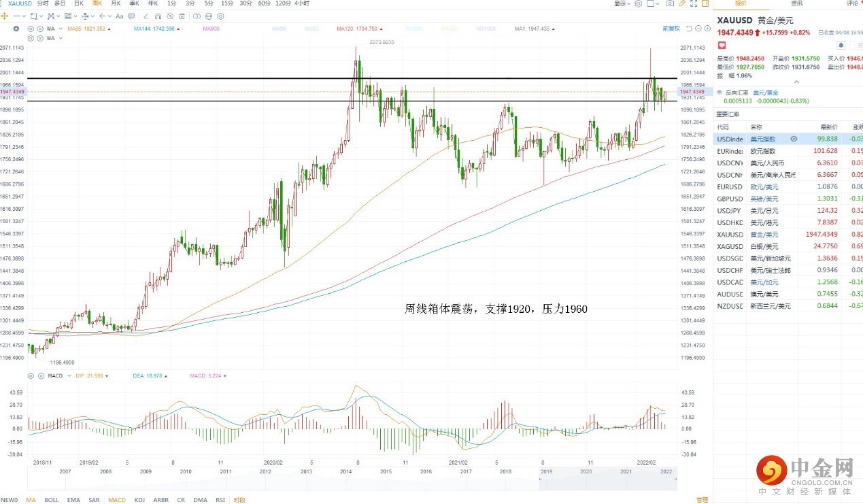The height and width of the screenshot is (504, 863).
Task: Select the XAUUSD symbol label top left
Action: [19, 3]
